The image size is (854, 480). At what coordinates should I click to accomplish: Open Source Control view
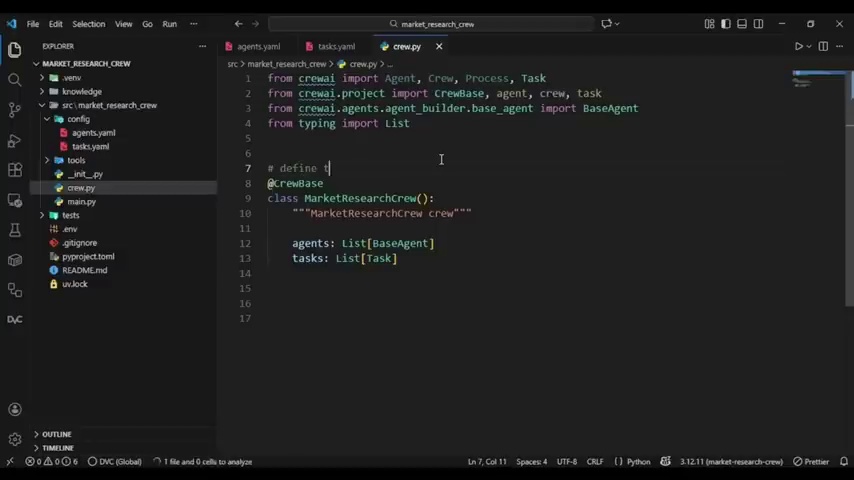click(15, 110)
